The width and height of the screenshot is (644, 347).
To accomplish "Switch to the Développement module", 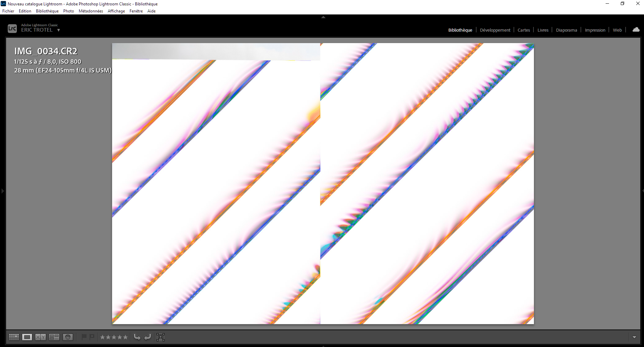I will click(x=495, y=30).
